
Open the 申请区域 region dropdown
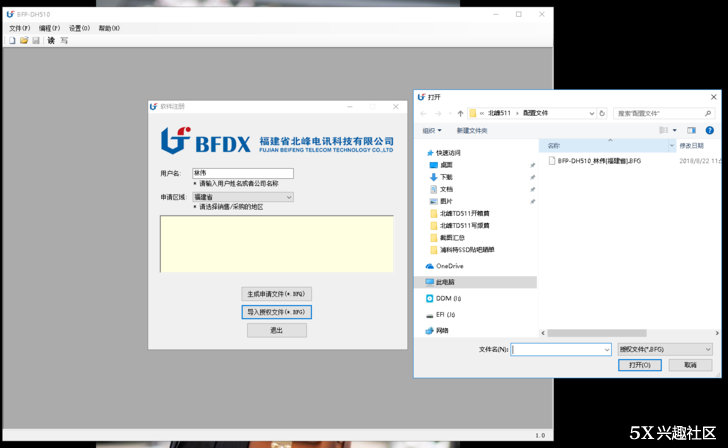pyautogui.click(x=242, y=197)
